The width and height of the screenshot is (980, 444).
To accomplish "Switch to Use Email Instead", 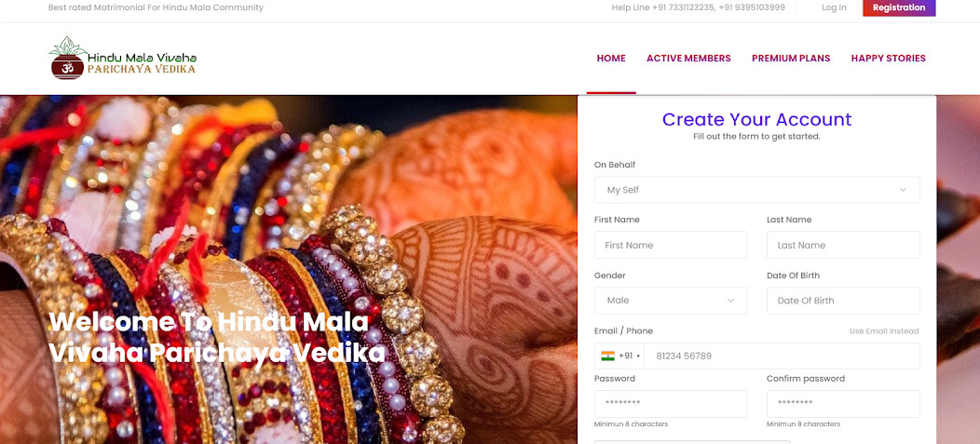I will pyautogui.click(x=884, y=331).
